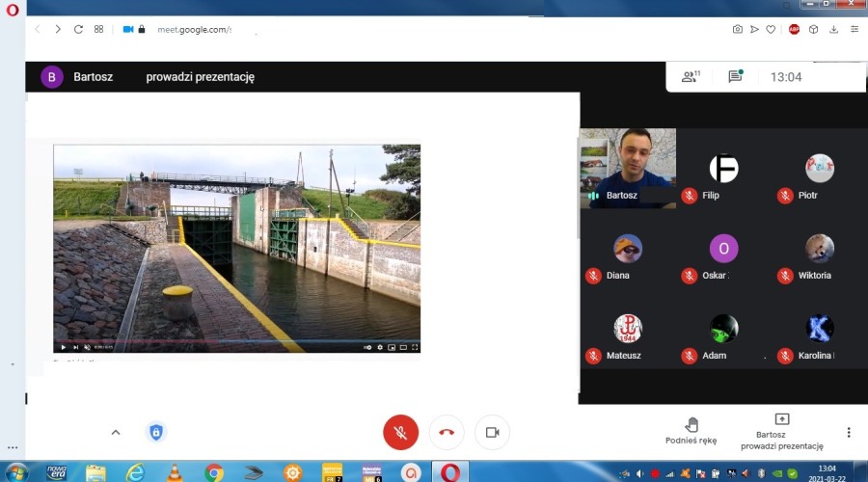Select Bartosz's video tile
Viewport: 868px width, 482px height.
tap(627, 168)
